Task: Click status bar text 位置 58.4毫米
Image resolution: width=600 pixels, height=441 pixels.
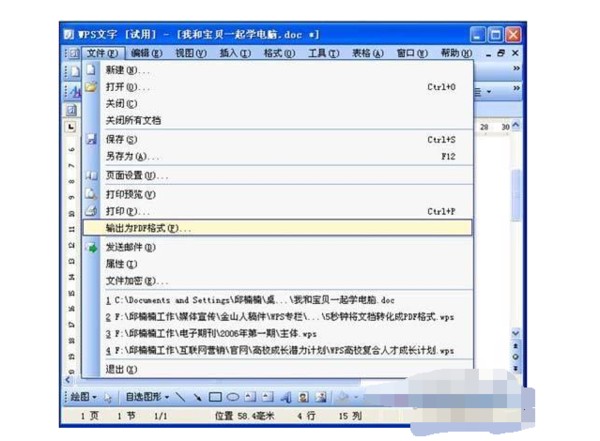Action: (x=245, y=416)
